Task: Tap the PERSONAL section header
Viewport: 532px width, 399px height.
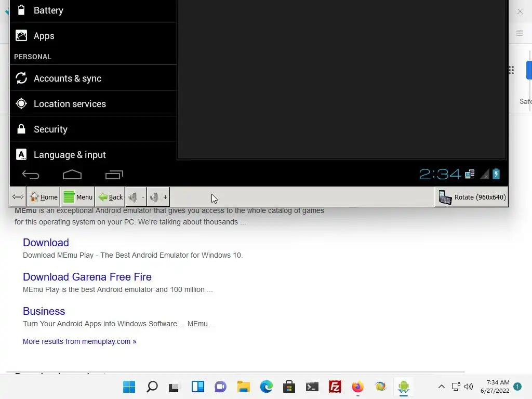Action: click(33, 57)
